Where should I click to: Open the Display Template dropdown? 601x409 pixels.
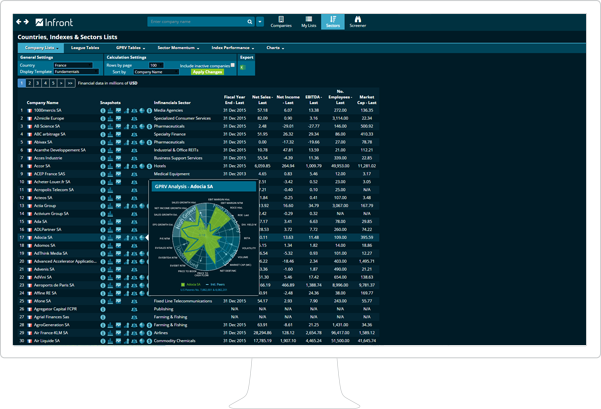tap(76, 72)
